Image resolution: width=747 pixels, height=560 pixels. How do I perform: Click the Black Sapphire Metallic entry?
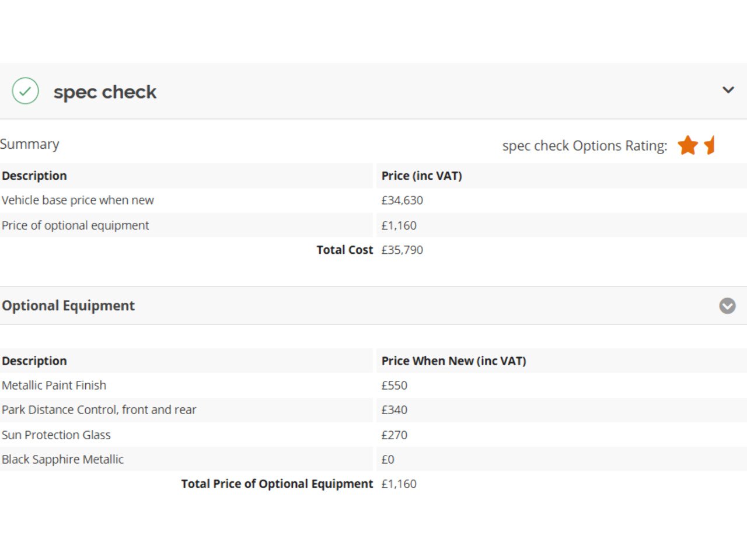pos(62,459)
